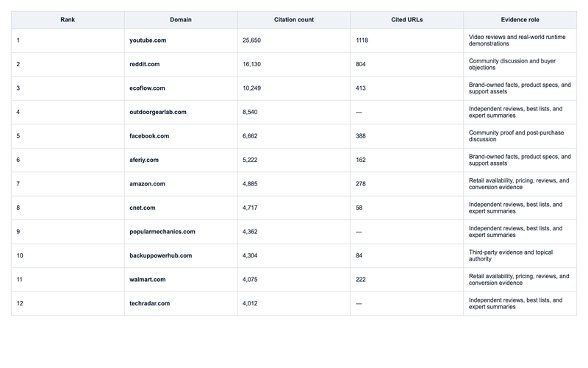Click cited URLs value 1118
588x368 pixels.
362,40
